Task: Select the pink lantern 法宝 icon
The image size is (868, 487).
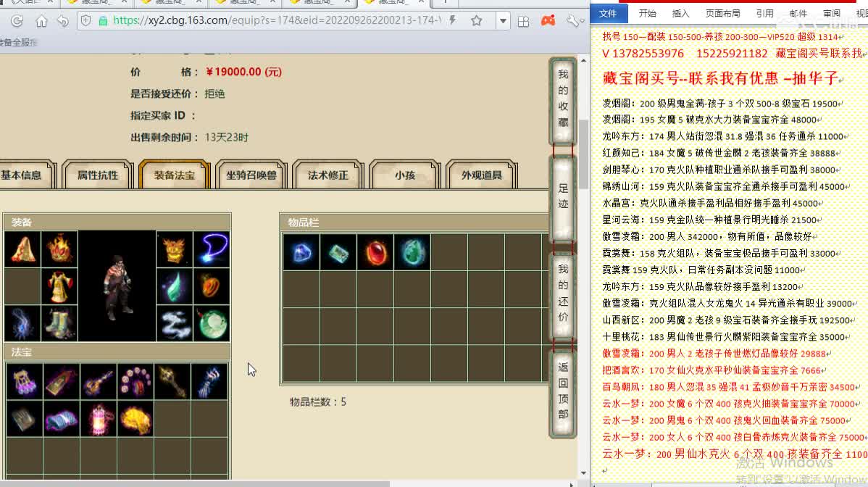Action: (x=99, y=419)
